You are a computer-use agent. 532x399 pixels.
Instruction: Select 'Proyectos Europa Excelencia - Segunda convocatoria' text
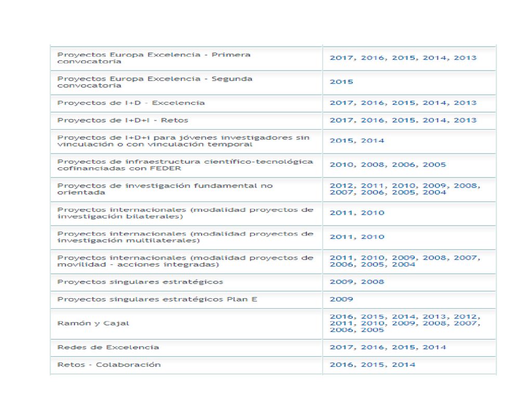click(x=155, y=82)
